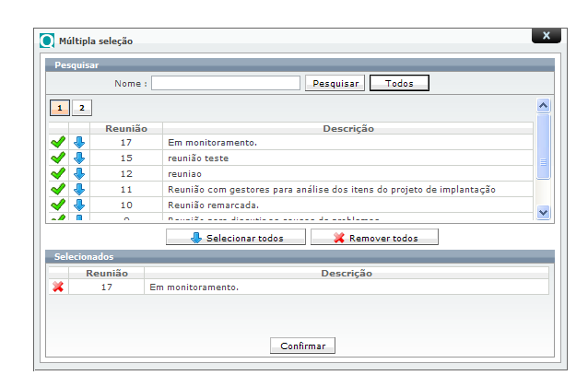
Task: Click Reunião header in Selecionados table
Action: 107,273
